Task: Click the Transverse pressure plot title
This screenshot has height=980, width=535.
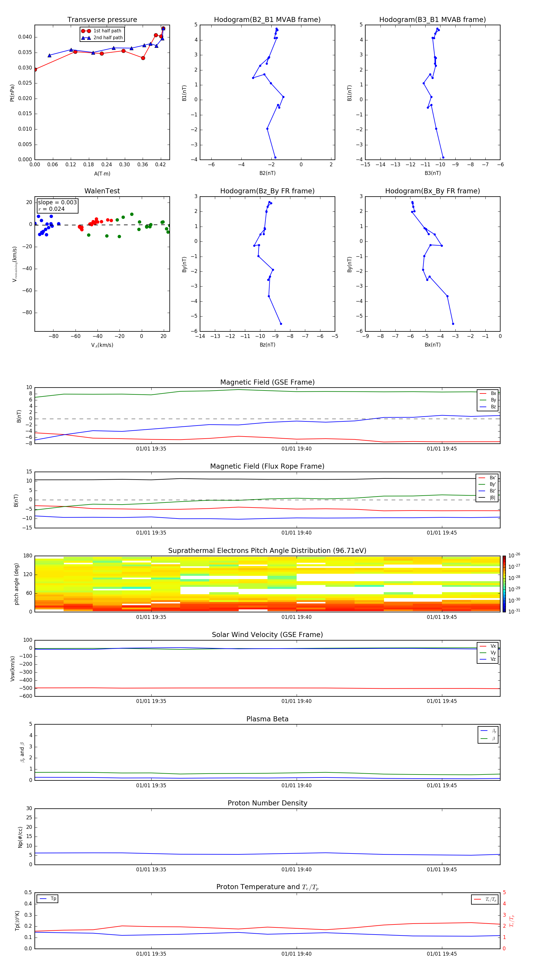Action: 102,20
